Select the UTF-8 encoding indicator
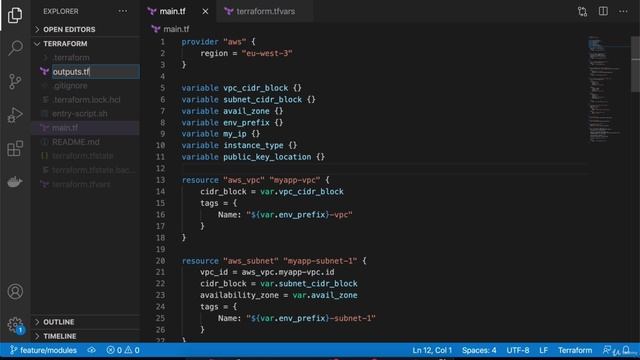 [x=518, y=350]
